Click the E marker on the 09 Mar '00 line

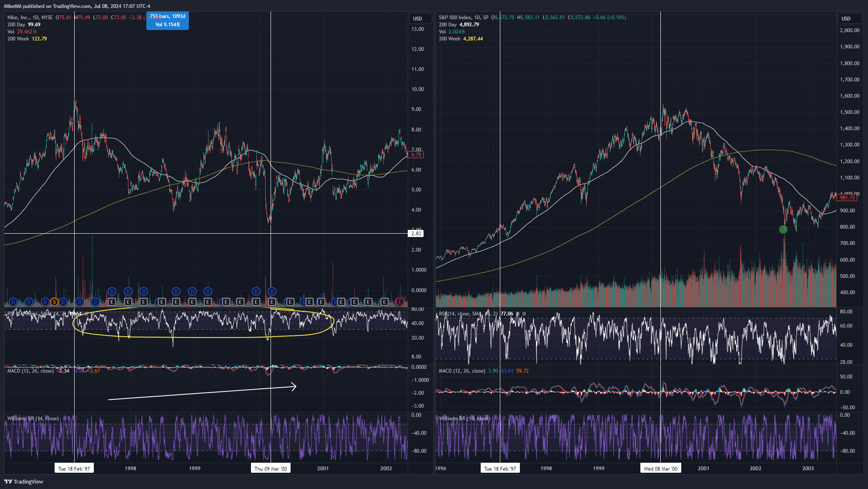pyautogui.click(x=272, y=302)
